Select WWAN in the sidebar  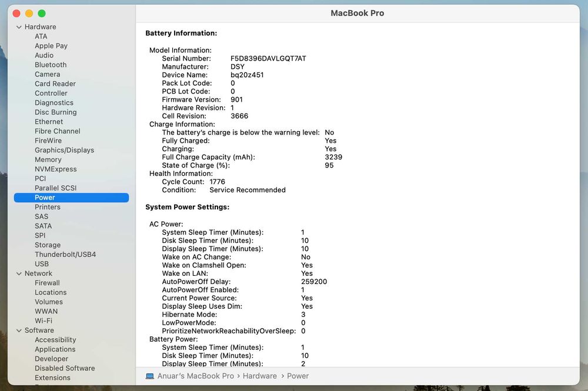[x=46, y=312]
